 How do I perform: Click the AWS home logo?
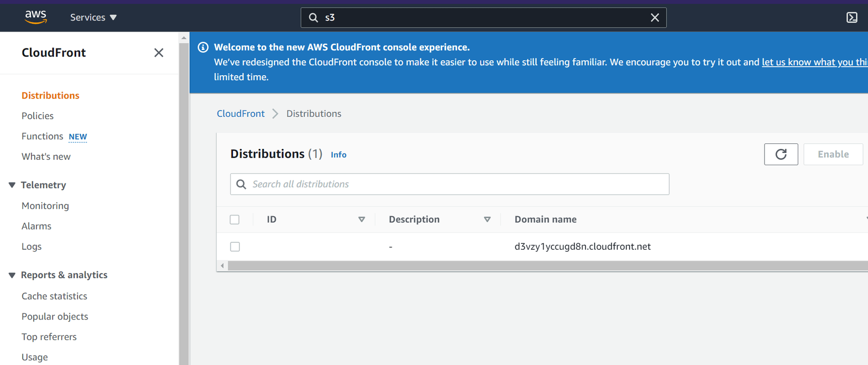pyautogui.click(x=35, y=17)
